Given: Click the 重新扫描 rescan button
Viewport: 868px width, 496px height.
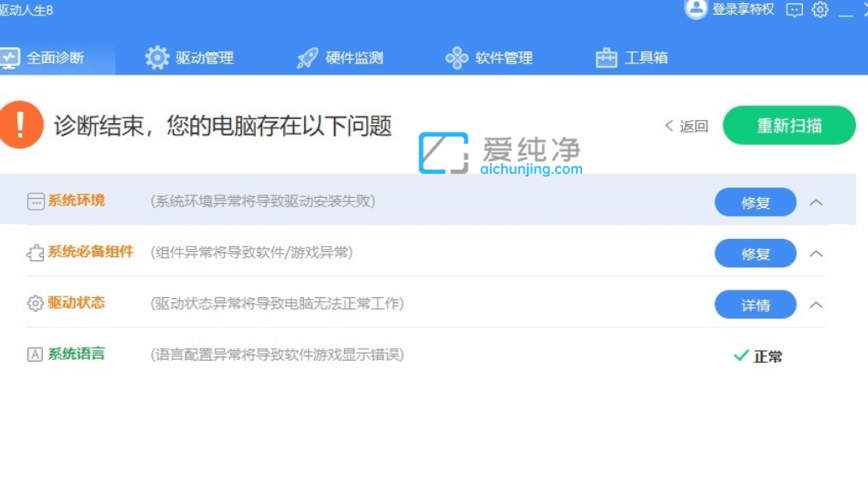Looking at the screenshot, I should (x=788, y=125).
